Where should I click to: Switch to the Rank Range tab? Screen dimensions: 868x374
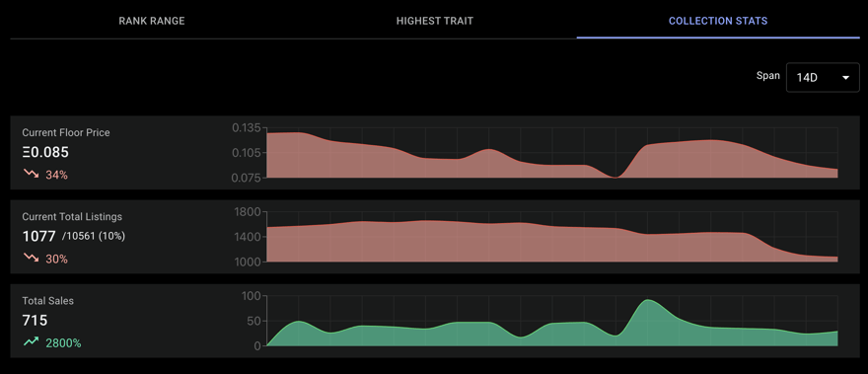(x=152, y=21)
